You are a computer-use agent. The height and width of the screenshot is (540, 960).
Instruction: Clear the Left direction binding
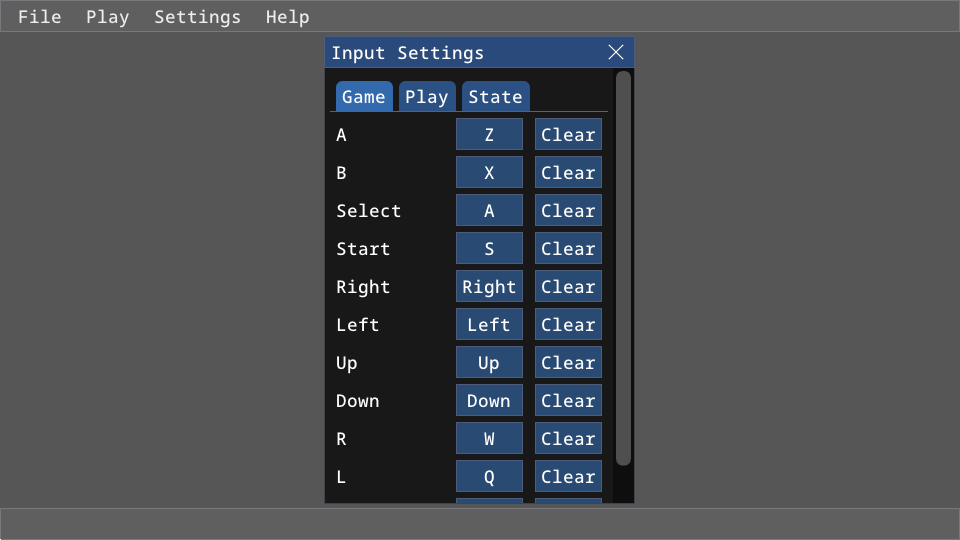pyautogui.click(x=568, y=325)
